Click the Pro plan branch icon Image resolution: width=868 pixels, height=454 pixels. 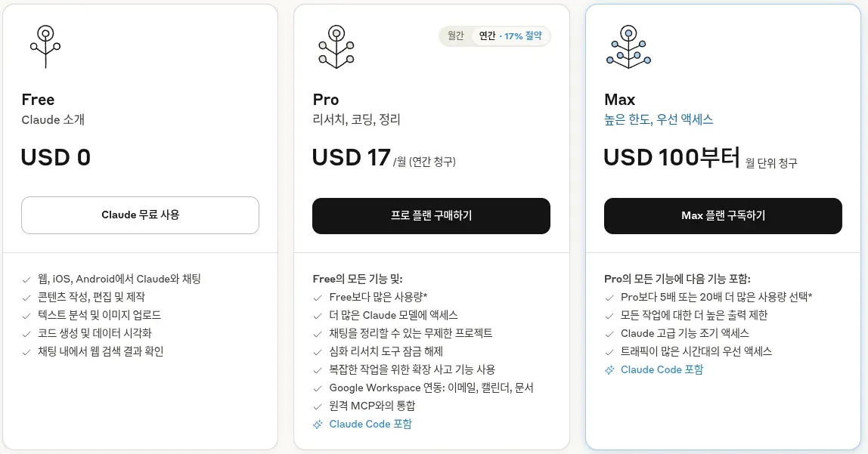click(336, 46)
